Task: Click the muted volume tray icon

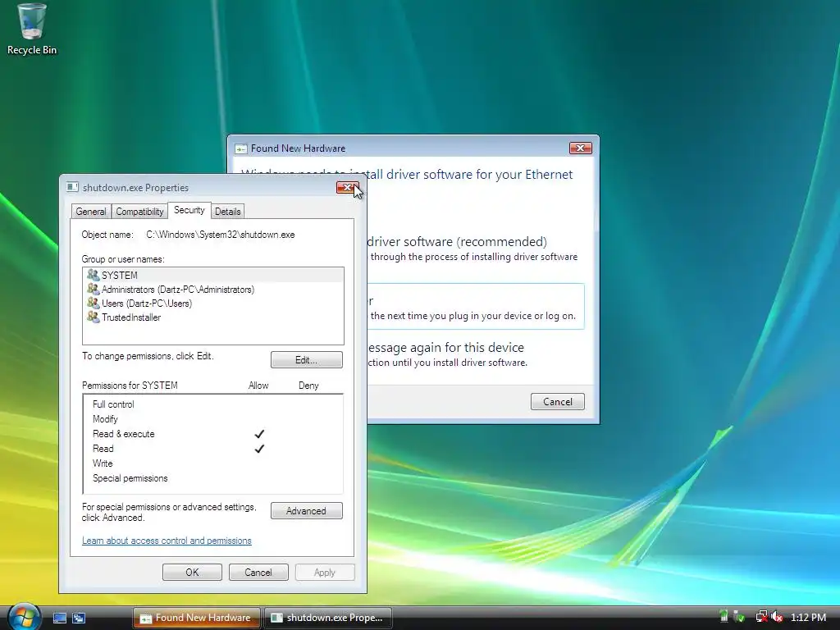Action: (777, 617)
